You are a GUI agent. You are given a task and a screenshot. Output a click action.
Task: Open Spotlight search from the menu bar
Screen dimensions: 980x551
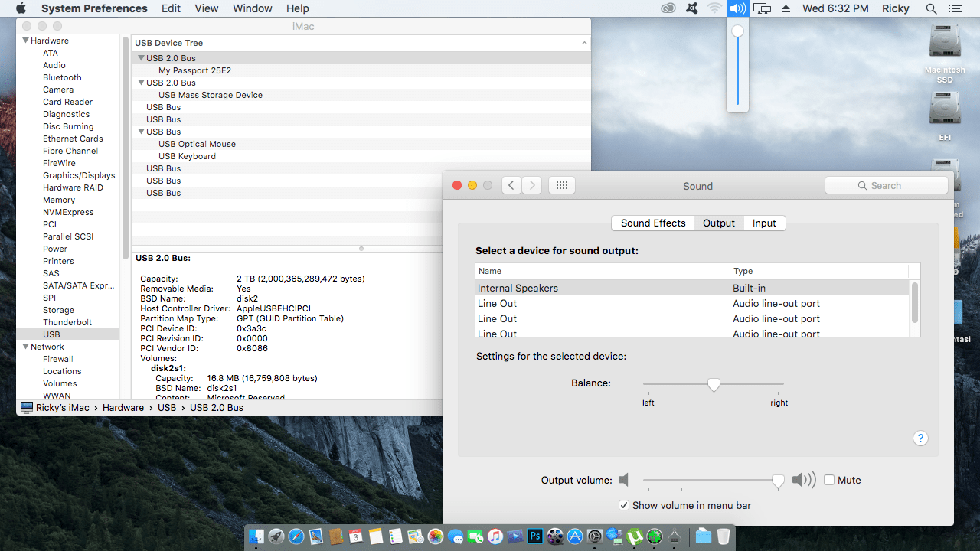931,8
